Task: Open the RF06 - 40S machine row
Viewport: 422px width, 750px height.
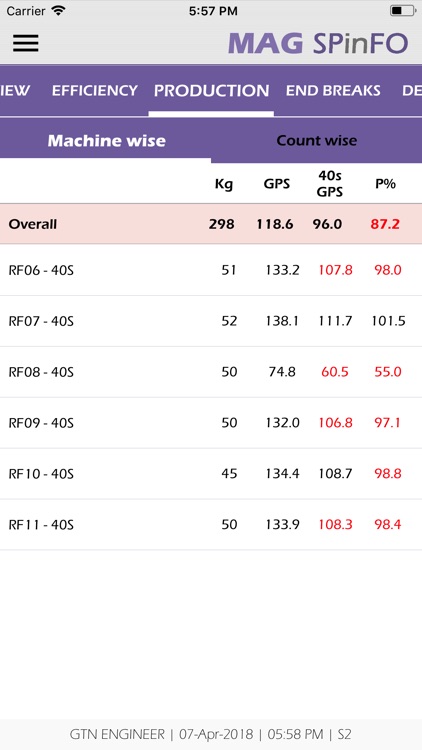Action: point(211,270)
